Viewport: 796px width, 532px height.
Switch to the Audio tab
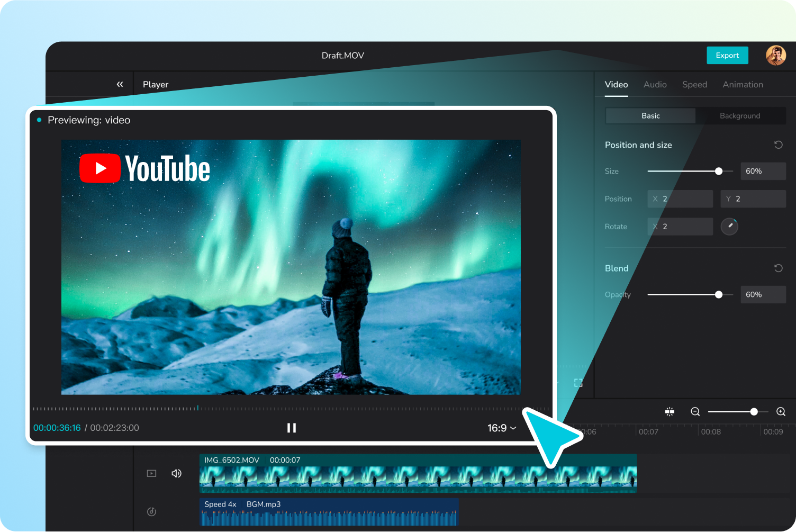tap(655, 84)
